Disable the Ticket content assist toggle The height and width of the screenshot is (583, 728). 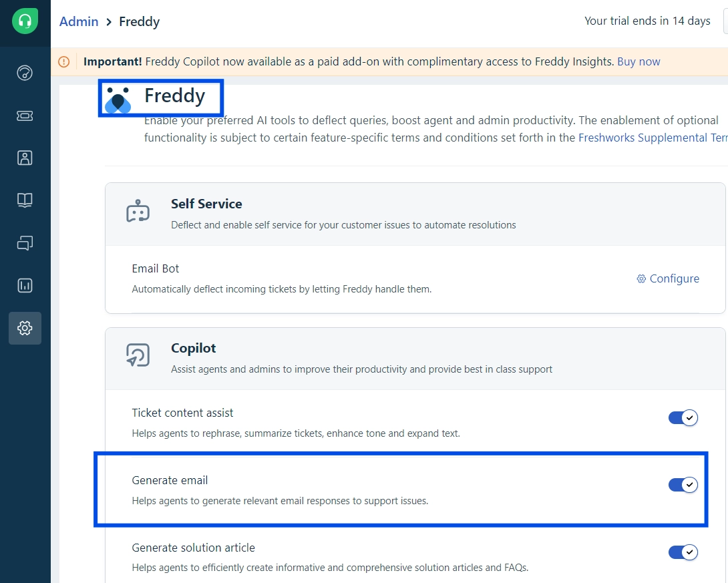(x=683, y=418)
